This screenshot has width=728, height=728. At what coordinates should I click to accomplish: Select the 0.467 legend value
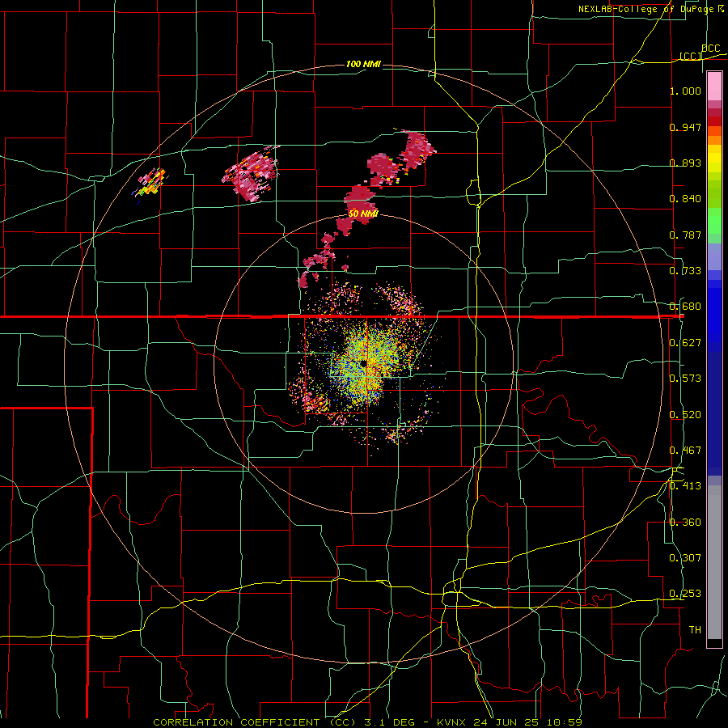(685, 451)
